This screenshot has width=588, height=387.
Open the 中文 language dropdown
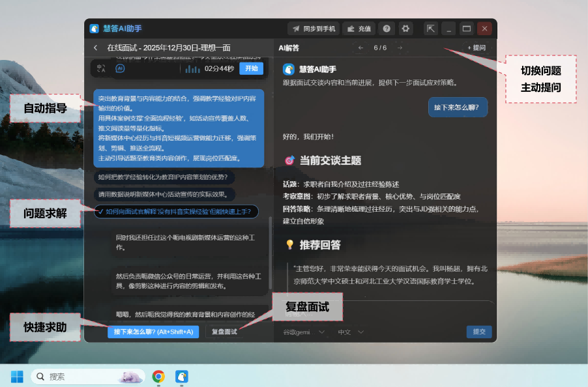[351, 332]
